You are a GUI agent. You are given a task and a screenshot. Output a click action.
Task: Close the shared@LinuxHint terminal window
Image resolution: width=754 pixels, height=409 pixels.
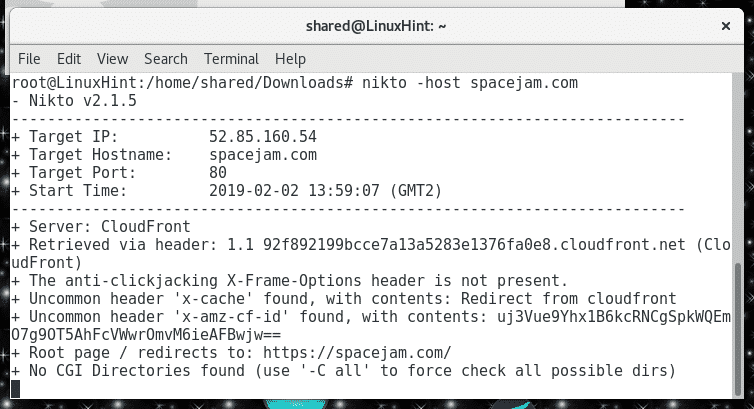[726, 26]
